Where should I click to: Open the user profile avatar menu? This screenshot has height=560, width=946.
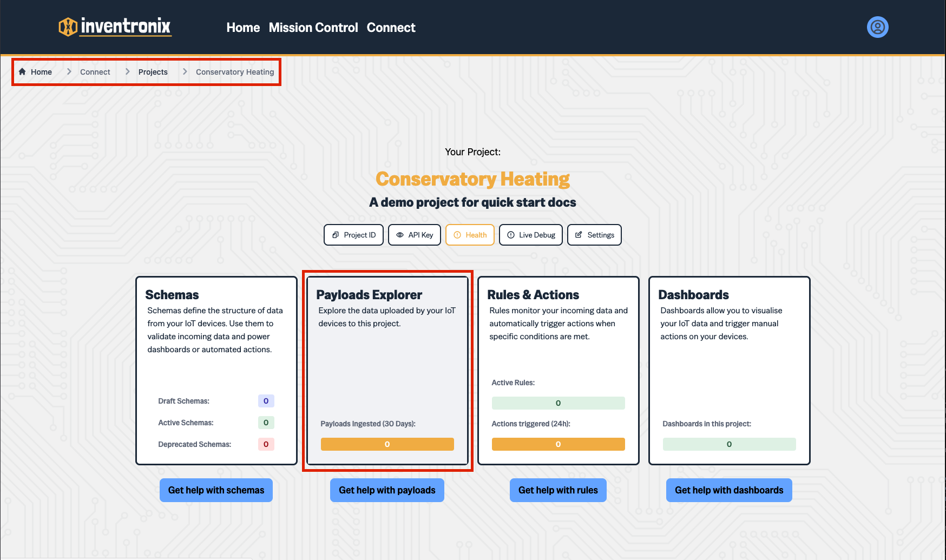click(877, 27)
